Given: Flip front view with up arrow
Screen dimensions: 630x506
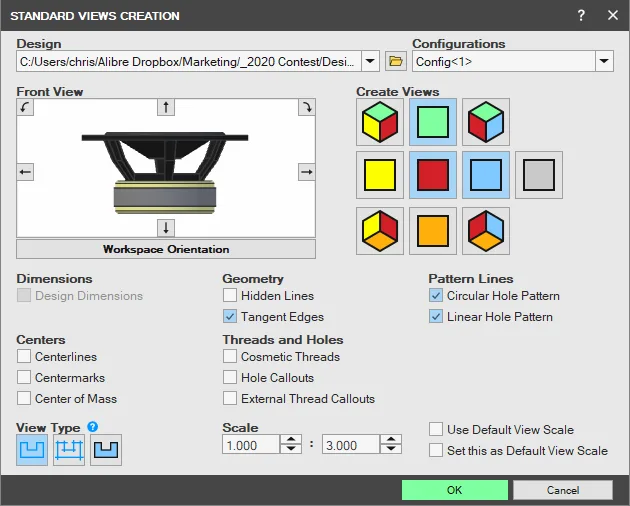Looking at the screenshot, I should 166,107.
